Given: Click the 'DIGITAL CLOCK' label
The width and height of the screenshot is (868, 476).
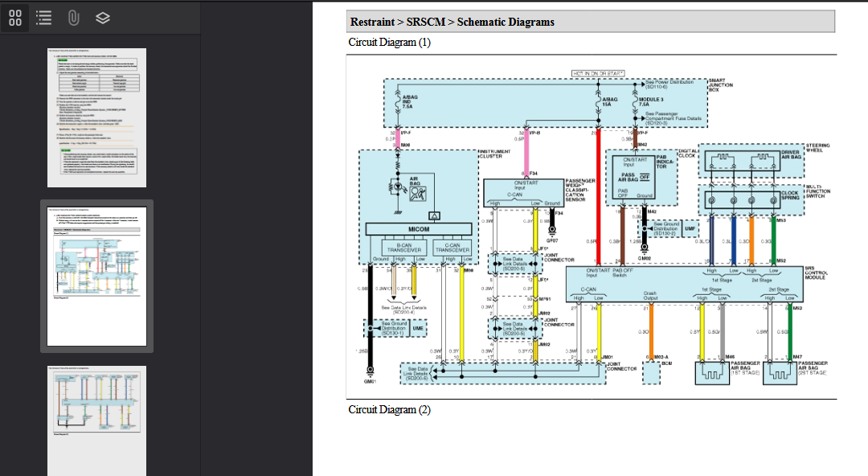Looking at the screenshot, I should tap(687, 154).
